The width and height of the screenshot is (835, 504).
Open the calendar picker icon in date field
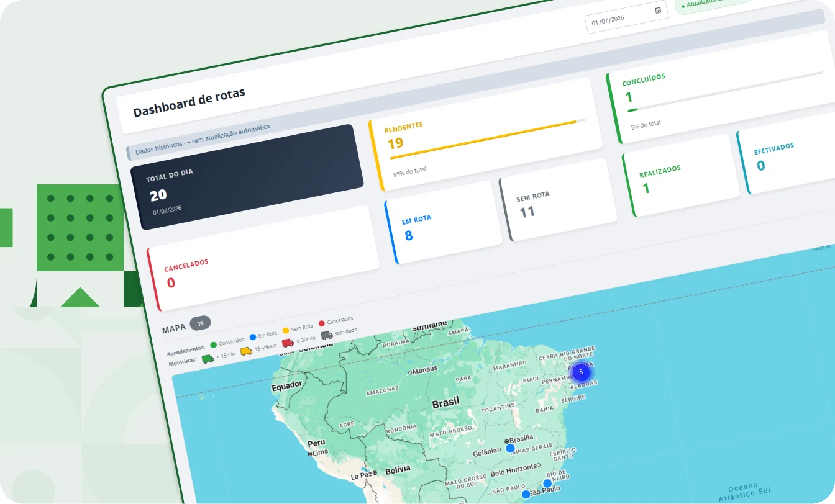pos(658,11)
